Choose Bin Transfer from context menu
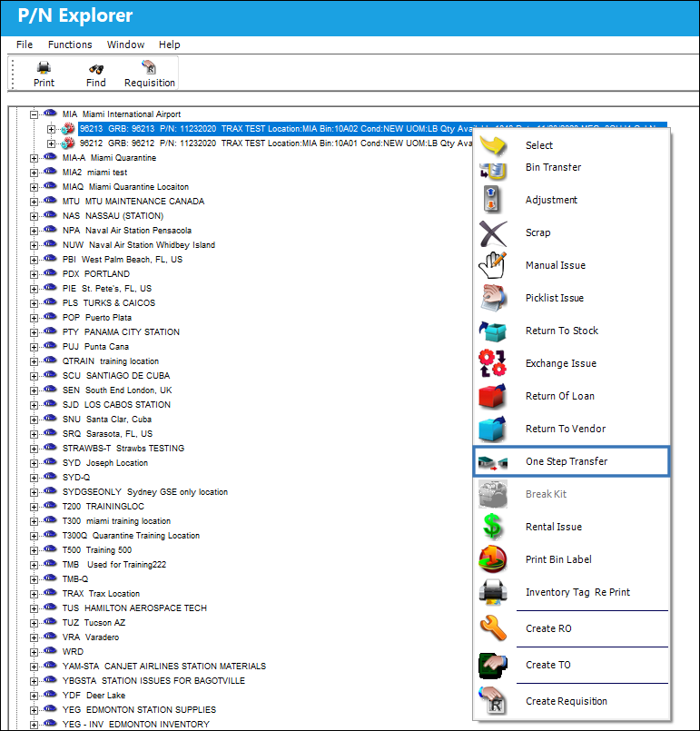700x731 pixels. point(571,167)
